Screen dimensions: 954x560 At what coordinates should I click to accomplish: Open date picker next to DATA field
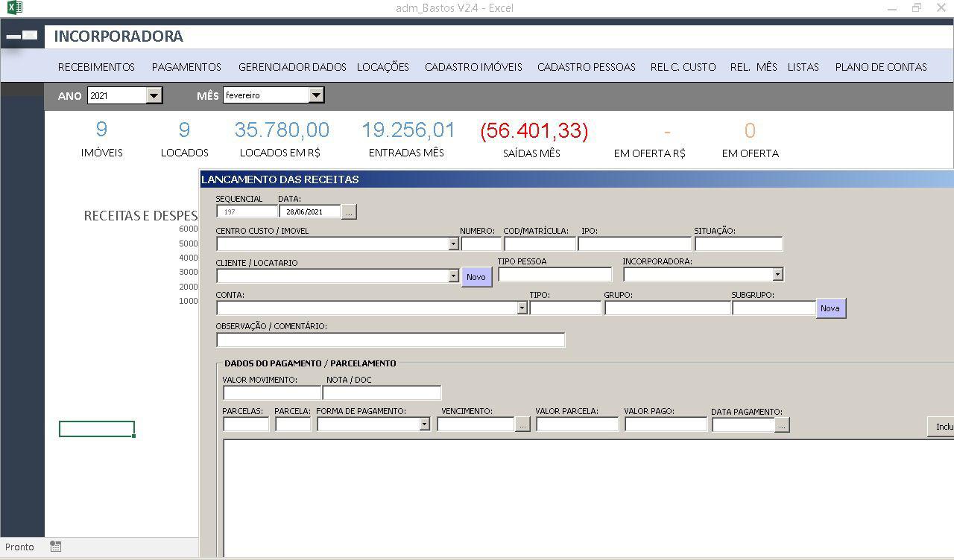tap(349, 212)
